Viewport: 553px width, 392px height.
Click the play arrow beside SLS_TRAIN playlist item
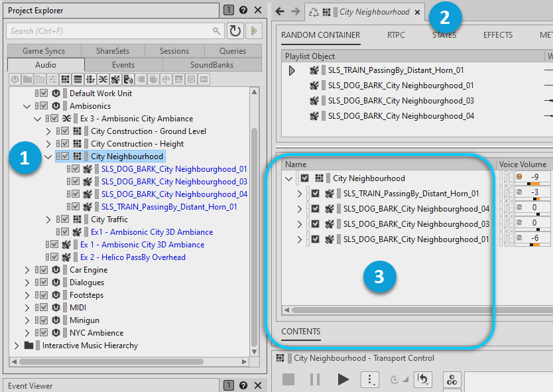click(292, 70)
